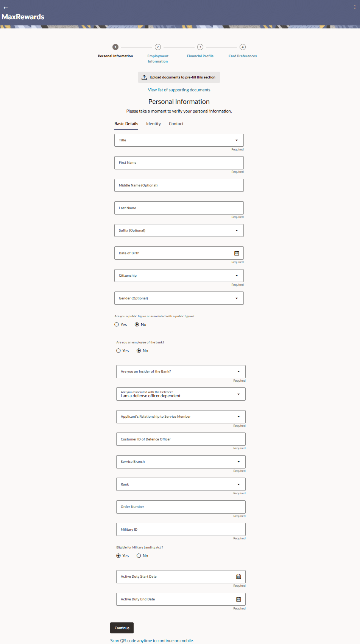Click the Military ID input field

click(x=181, y=530)
